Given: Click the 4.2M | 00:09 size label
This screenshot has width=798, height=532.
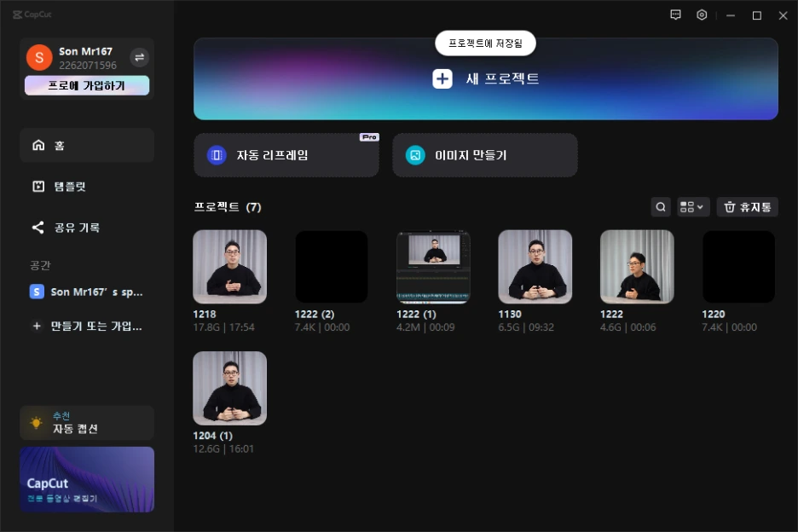Looking at the screenshot, I should pos(425,327).
